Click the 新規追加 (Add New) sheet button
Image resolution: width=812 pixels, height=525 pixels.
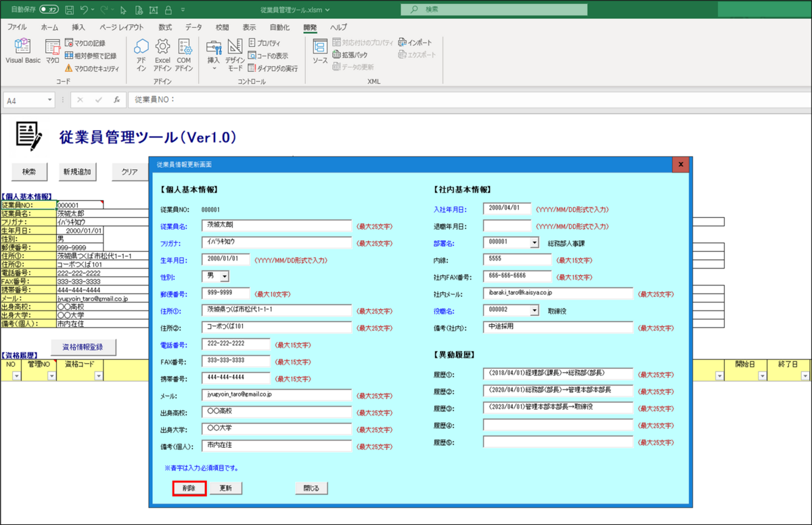point(76,172)
